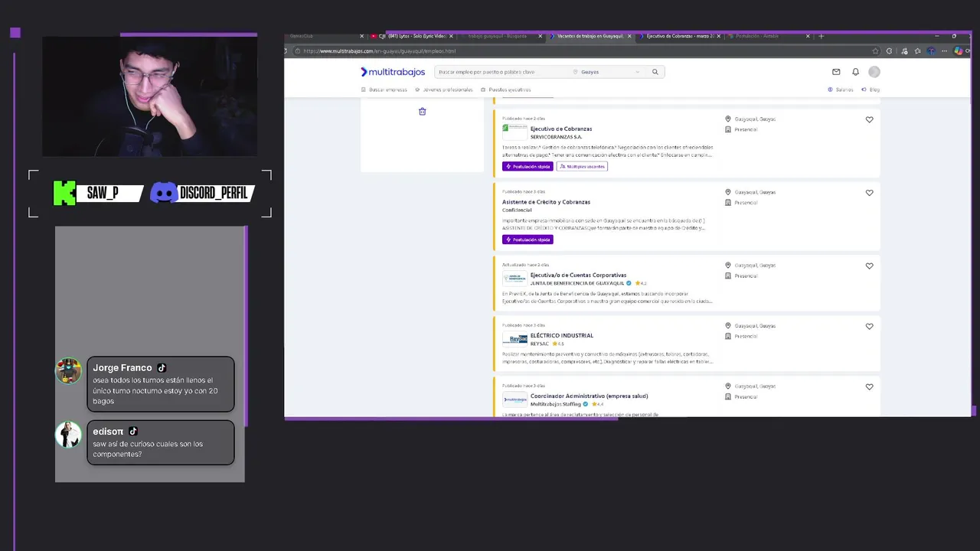Click the Junta de Beneficencia company logo
This screenshot has height=551, width=980.
[x=514, y=279]
